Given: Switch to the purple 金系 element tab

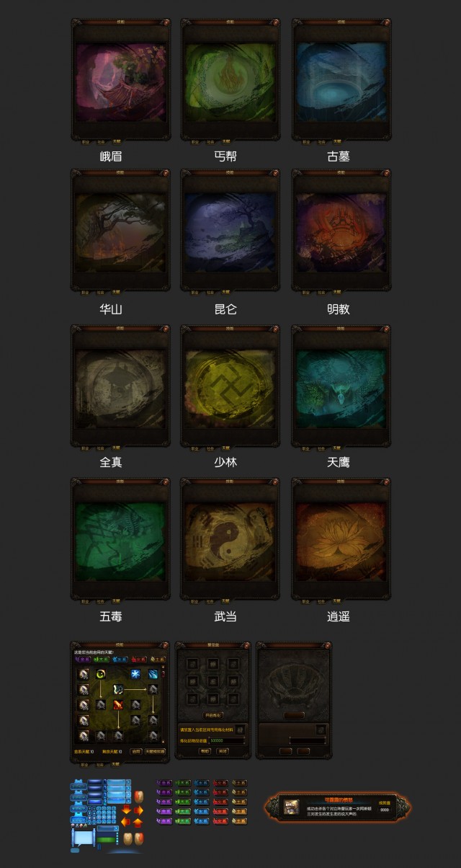Looking at the screenshot, I should tap(81, 660).
